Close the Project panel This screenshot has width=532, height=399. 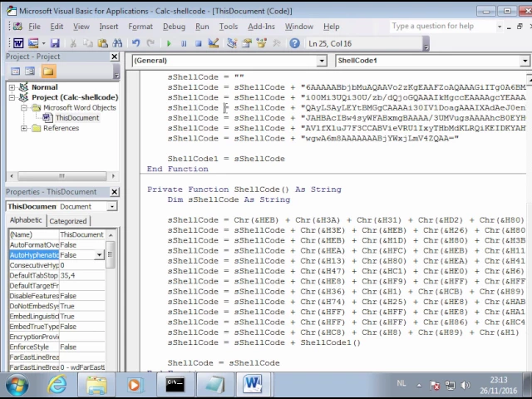coord(115,57)
